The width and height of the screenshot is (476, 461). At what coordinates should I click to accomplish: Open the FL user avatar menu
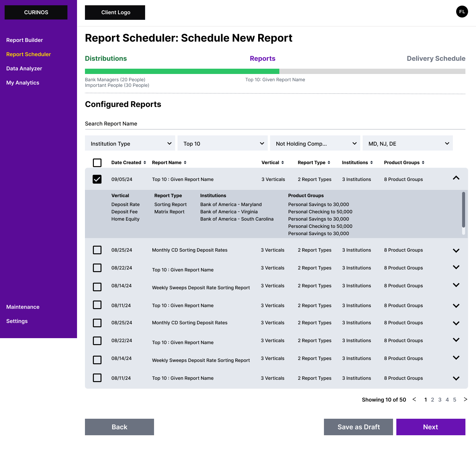462,12
